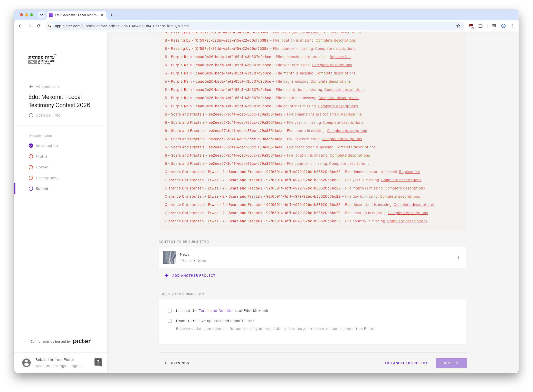Bookmark this page with the star icon
This screenshot has width=533, height=392.
click(458, 26)
